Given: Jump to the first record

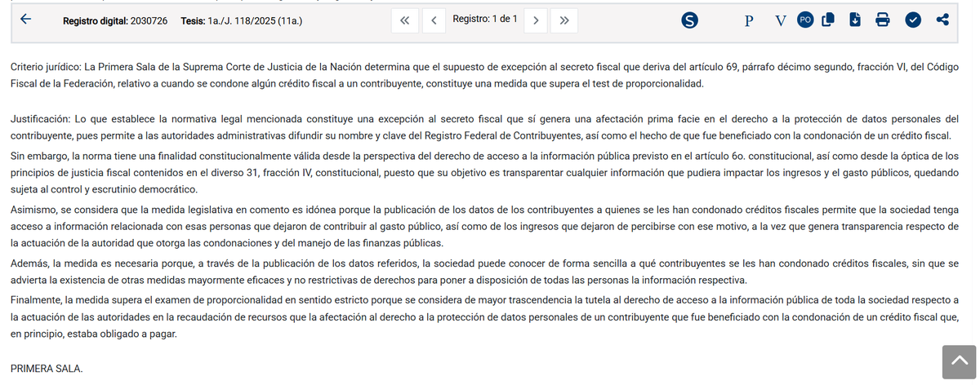Looking at the screenshot, I should (405, 20).
